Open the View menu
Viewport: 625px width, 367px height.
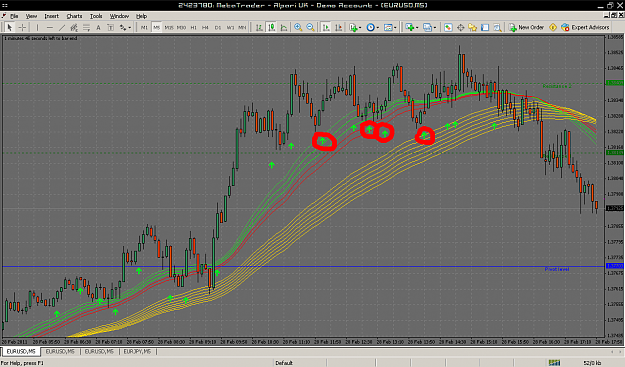(x=31, y=16)
